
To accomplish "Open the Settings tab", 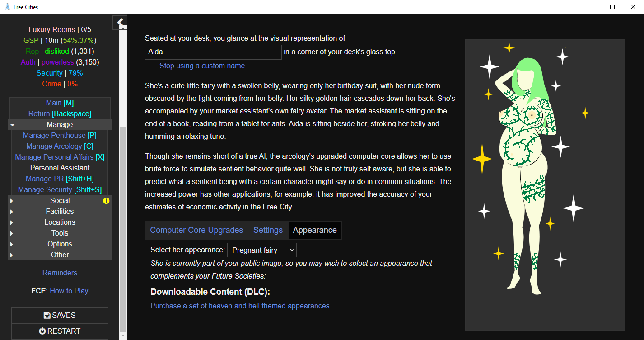I will [x=268, y=230].
